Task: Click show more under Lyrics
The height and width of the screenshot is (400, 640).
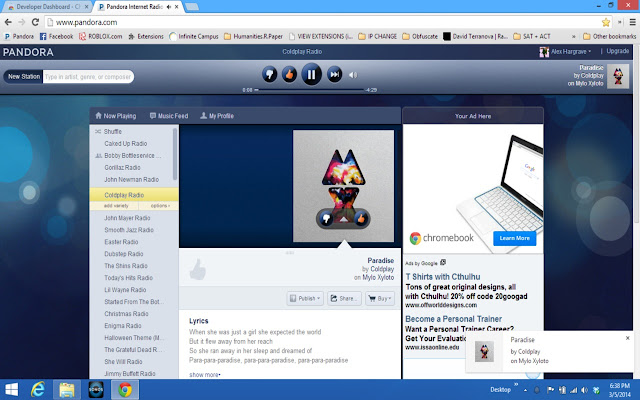Action: pyautogui.click(x=204, y=375)
